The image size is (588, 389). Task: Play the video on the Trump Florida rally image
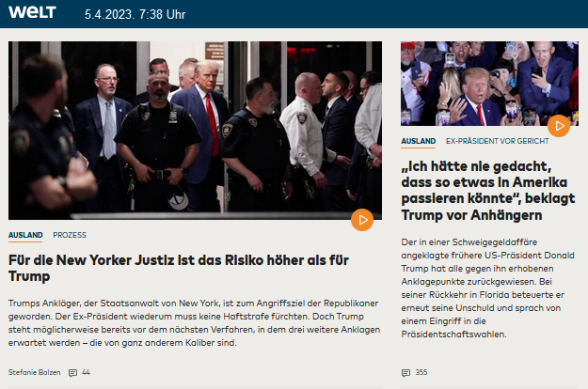tap(559, 124)
